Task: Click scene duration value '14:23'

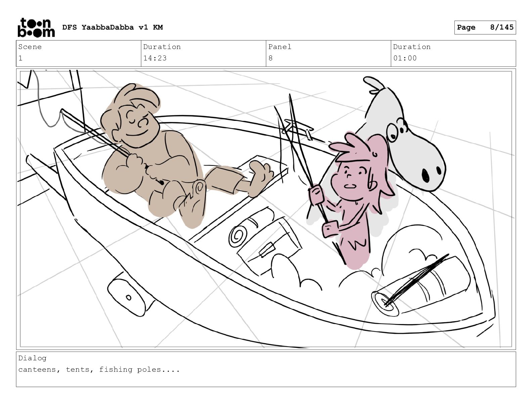Action: point(155,58)
